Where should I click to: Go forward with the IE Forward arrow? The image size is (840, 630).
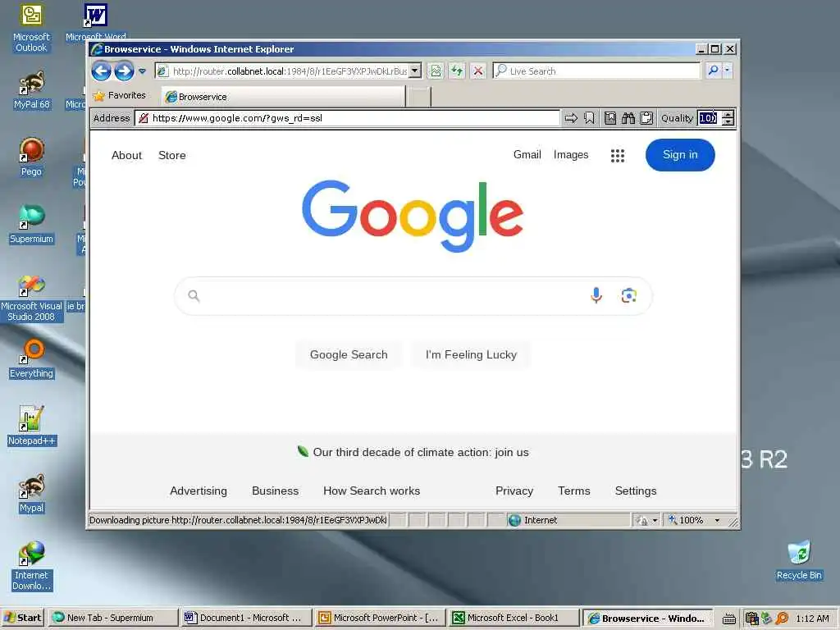[125, 71]
